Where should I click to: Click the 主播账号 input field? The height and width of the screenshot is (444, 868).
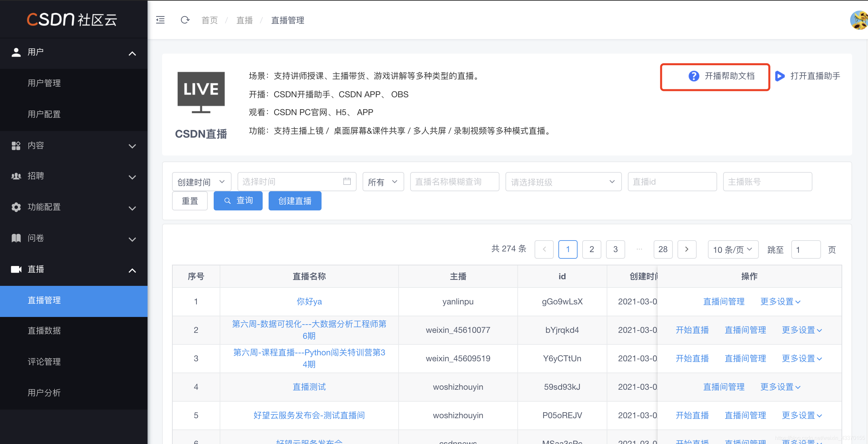(767, 182)
